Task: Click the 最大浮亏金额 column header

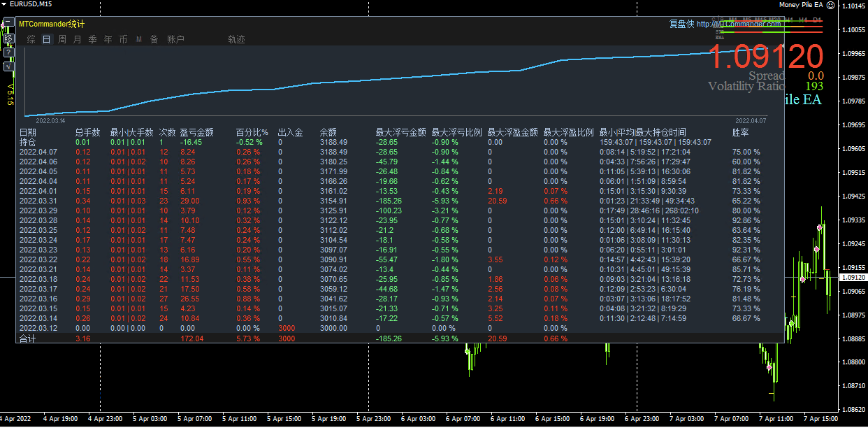Action: tap(401, 132)
